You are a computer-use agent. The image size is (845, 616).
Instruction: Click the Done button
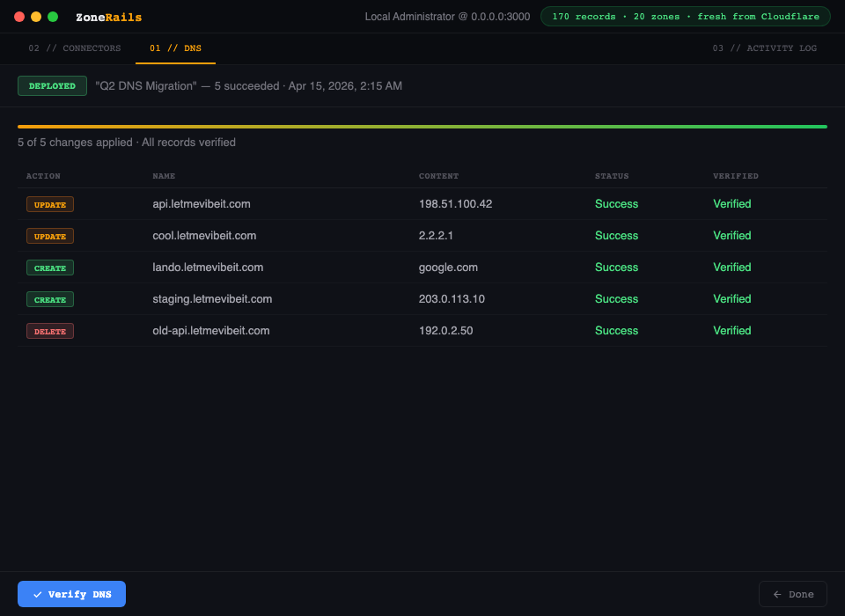tap(792, 594)
